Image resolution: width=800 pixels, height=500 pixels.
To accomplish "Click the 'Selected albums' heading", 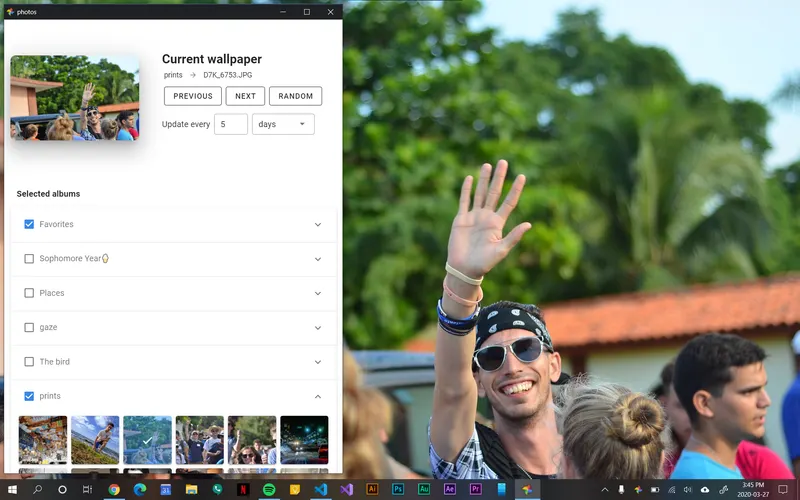I will click(48, 194).
